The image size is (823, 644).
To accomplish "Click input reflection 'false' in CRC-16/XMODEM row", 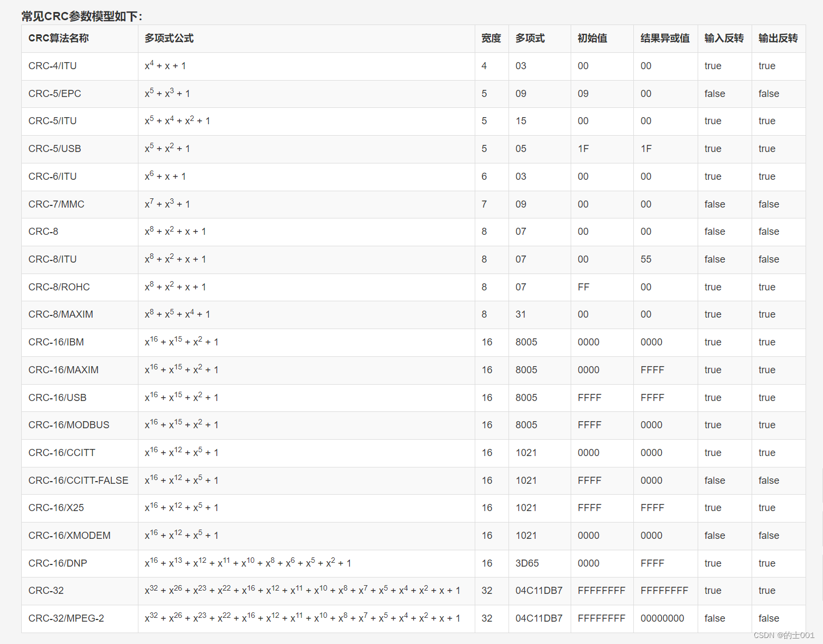I will 715,536.
